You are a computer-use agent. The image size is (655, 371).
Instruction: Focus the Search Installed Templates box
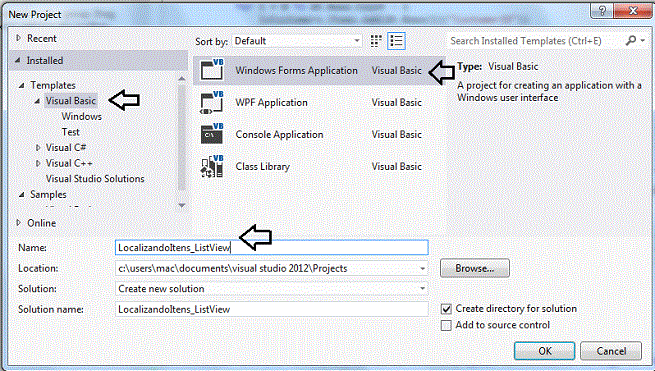(535, 41)
